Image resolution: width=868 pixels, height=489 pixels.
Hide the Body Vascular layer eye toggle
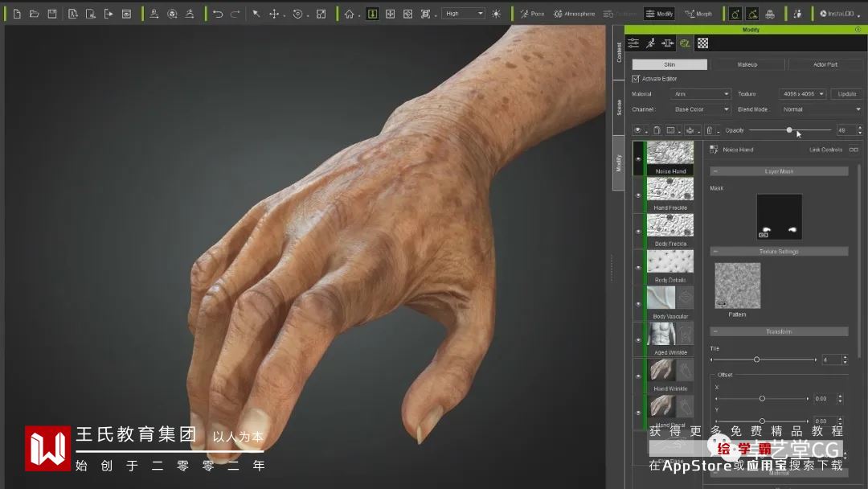[x=638, y=304]
